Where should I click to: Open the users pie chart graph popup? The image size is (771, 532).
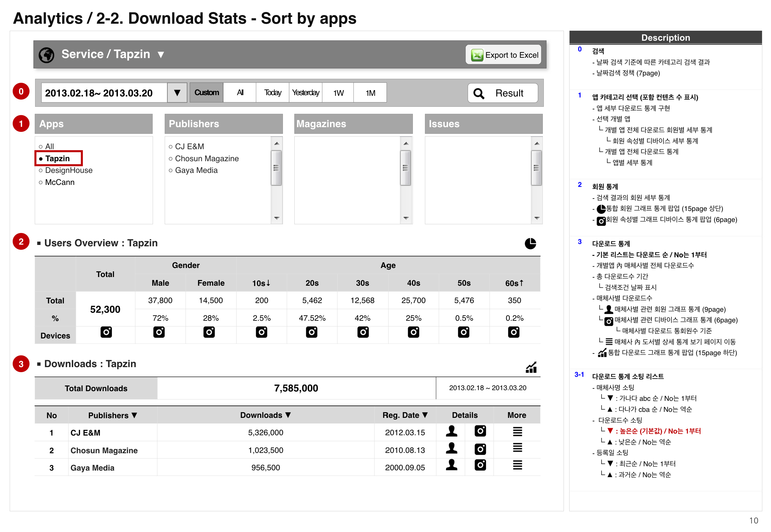tap(530, 244)
